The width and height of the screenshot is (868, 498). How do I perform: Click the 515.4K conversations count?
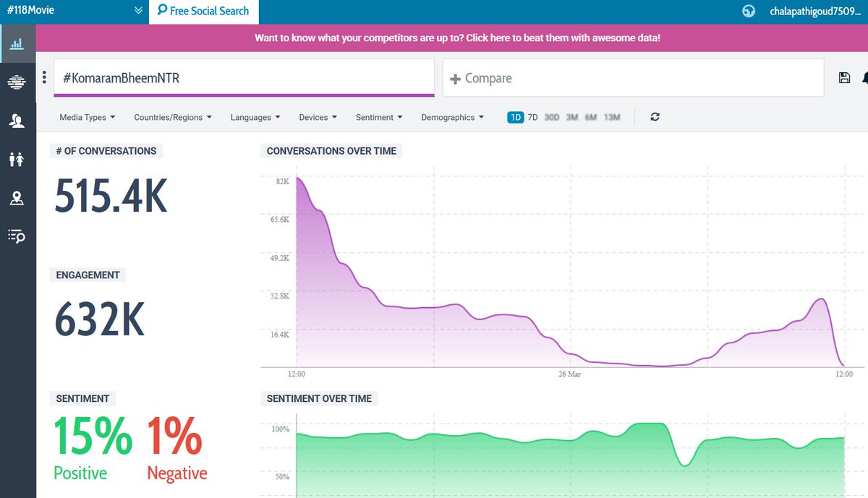click(111, 195)
